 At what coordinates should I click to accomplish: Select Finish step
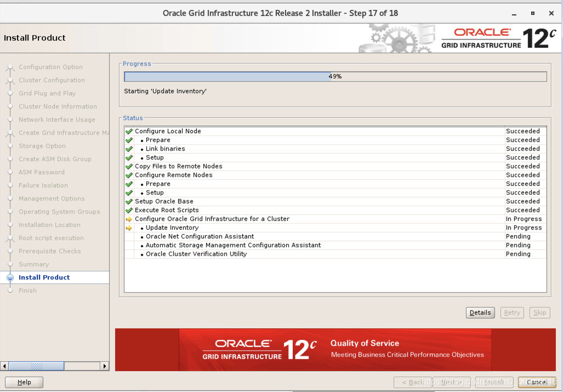pos(27,291)
